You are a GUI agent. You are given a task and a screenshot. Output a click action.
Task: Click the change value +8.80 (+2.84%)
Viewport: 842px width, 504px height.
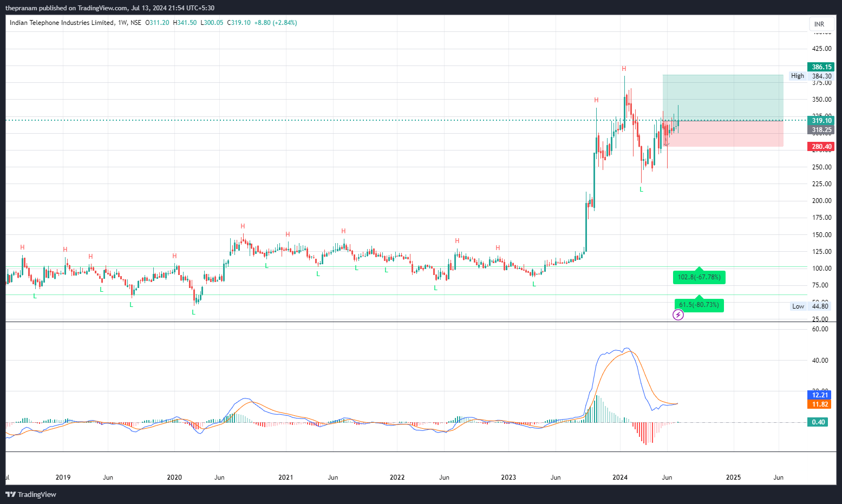click(x=276, y=23)
